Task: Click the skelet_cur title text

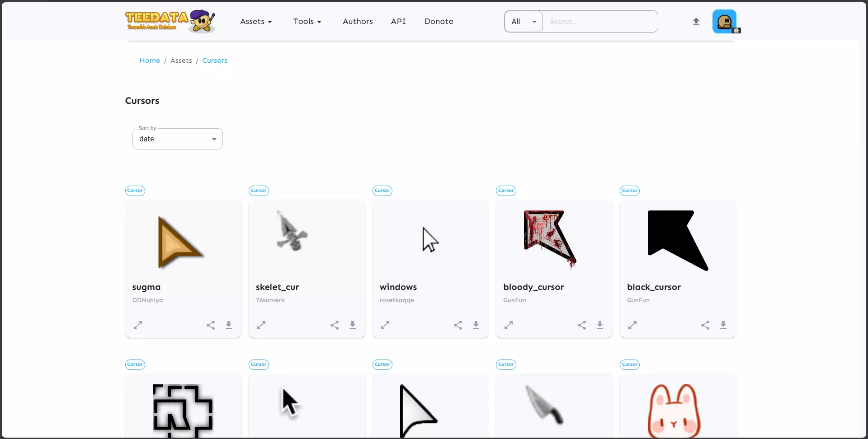Action: (x=277, y=287)
